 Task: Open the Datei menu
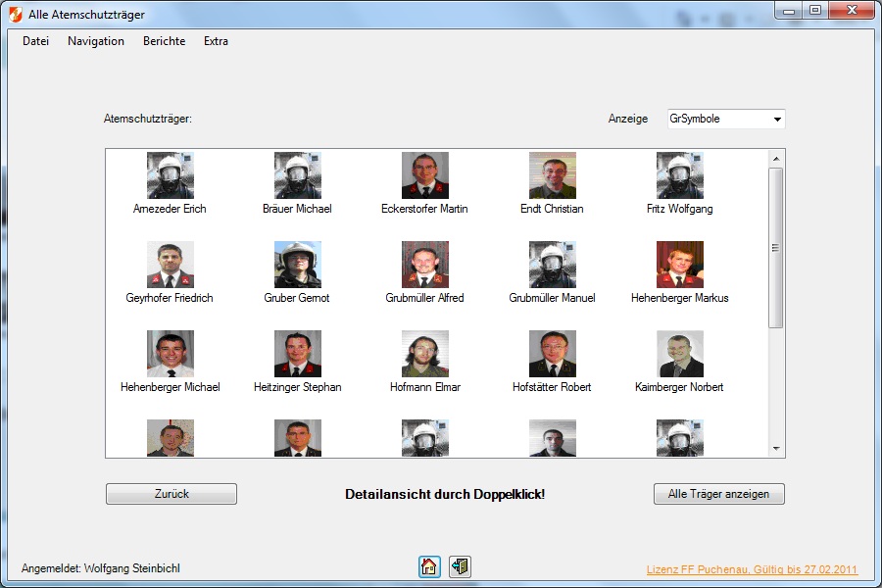[36, 41]
